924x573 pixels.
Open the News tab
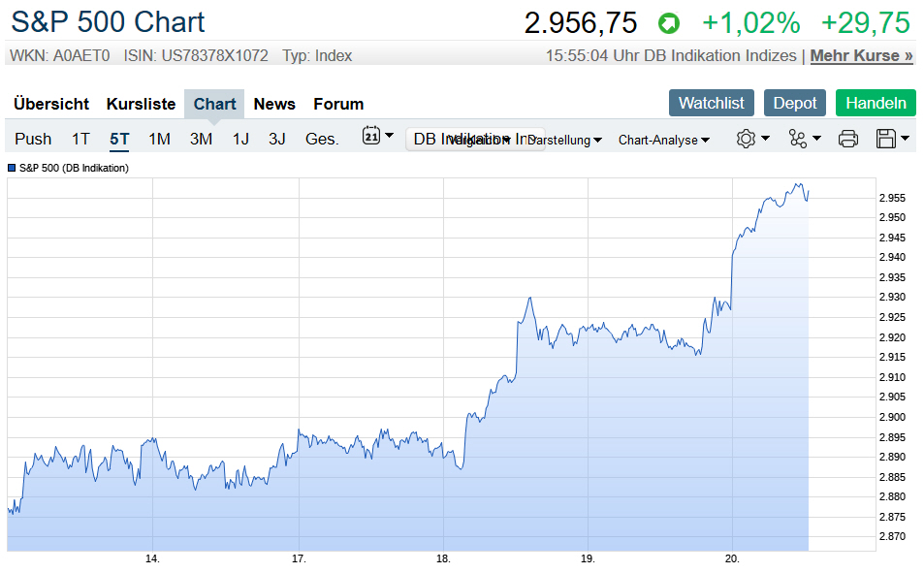click(274, 104)
